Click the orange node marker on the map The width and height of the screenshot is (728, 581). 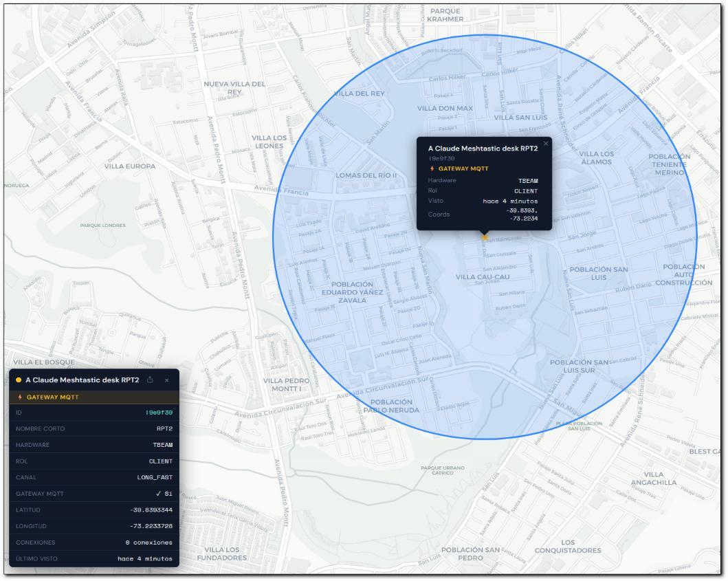pos(485,237)
